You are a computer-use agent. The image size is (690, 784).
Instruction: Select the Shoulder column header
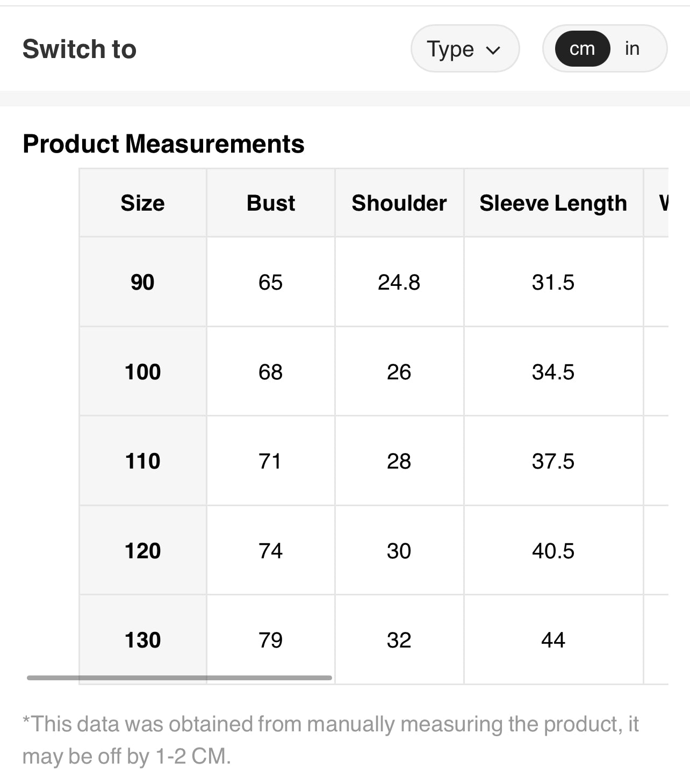(399, 203)
